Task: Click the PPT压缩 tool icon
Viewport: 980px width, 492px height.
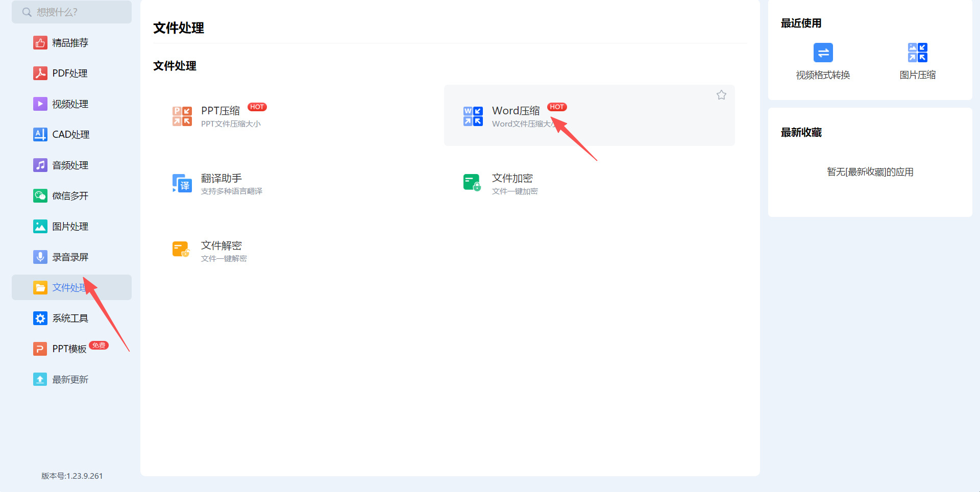Action: pyautogui.click(x=182, y=116)
